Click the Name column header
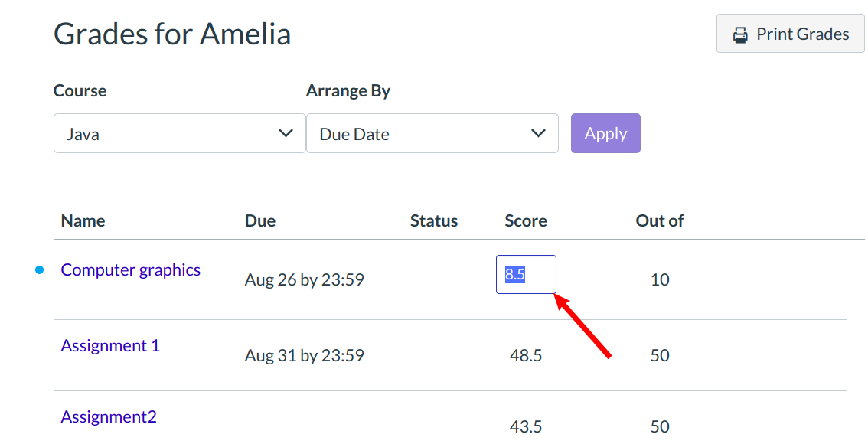Image resolution: width=868 pixels, height=444 pixels. pos(83,221)
